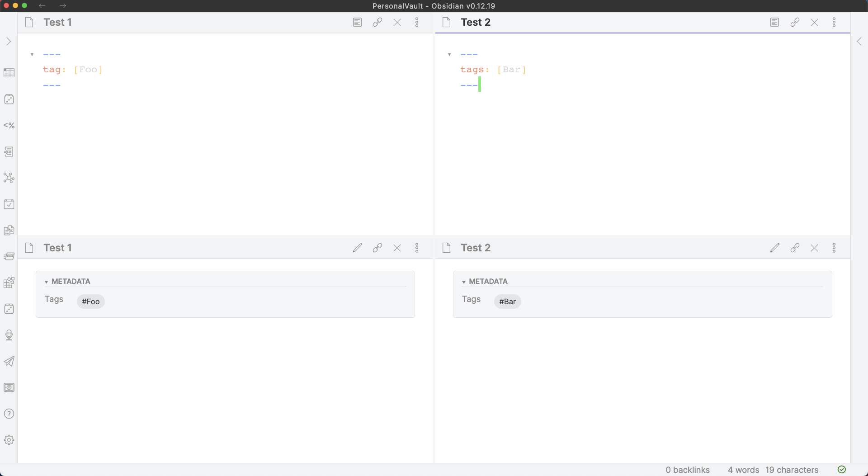Click the Tags label in Test 2 metadata
The width and height of the screenshot is (868, 476).
(471, 299)
